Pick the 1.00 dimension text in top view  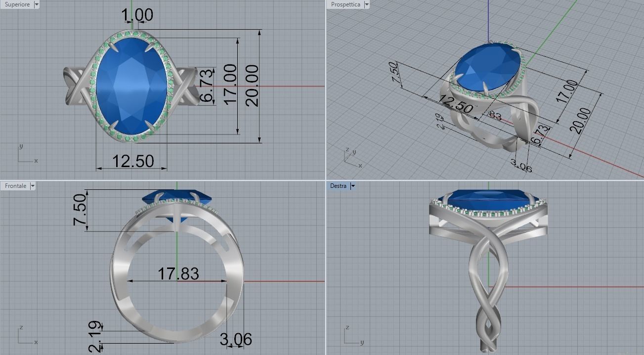(137, 15)
